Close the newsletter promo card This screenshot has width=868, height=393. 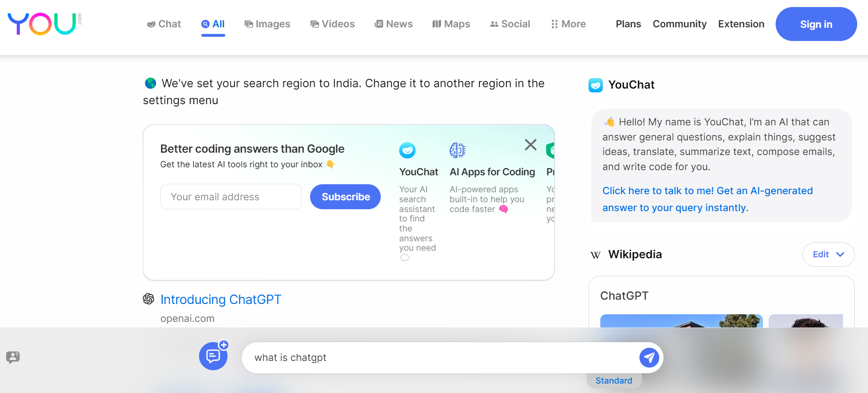point(531,145)
